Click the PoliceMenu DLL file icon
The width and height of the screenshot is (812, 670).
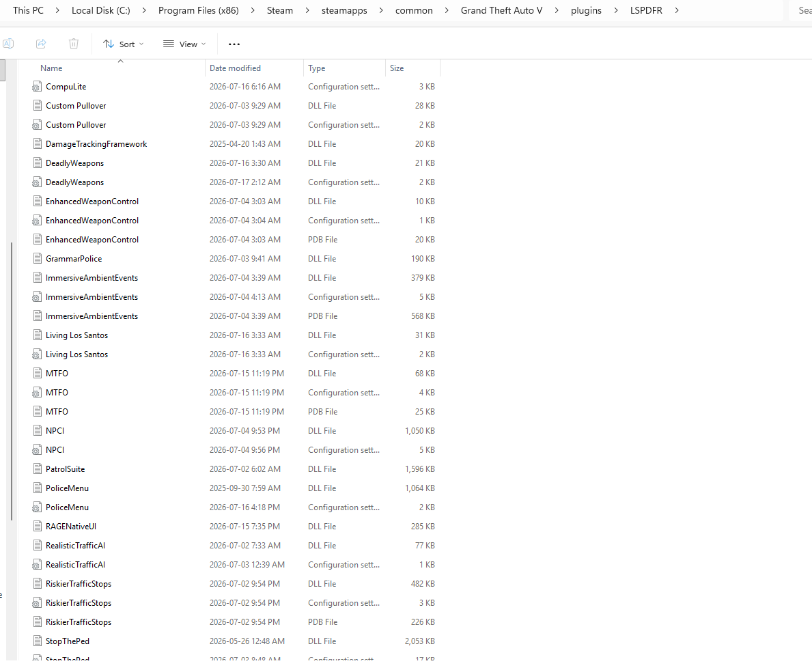(37, 488)
